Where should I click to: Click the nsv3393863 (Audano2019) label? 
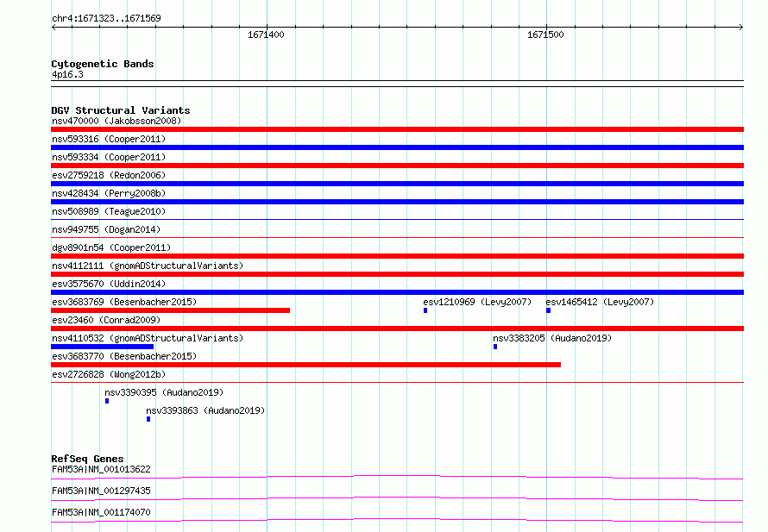(x=205, y=410)
